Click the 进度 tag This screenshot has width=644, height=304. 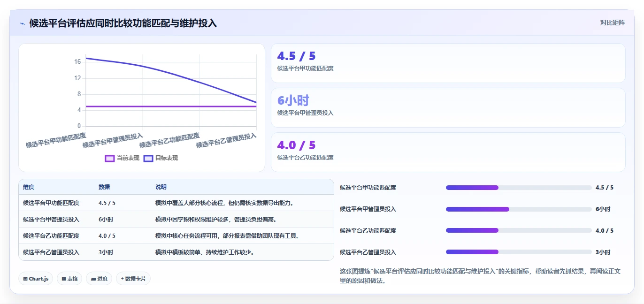click(99, 279)
